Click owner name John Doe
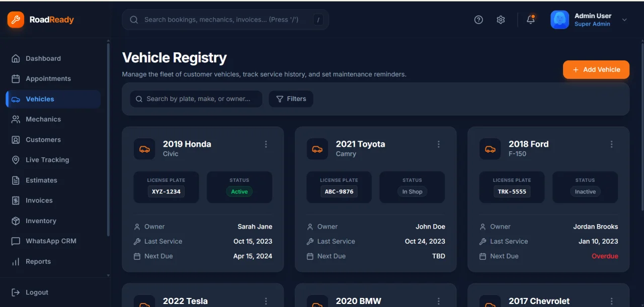Image resolution: width=644 pixels, height=307 pixels. [430, 227]
